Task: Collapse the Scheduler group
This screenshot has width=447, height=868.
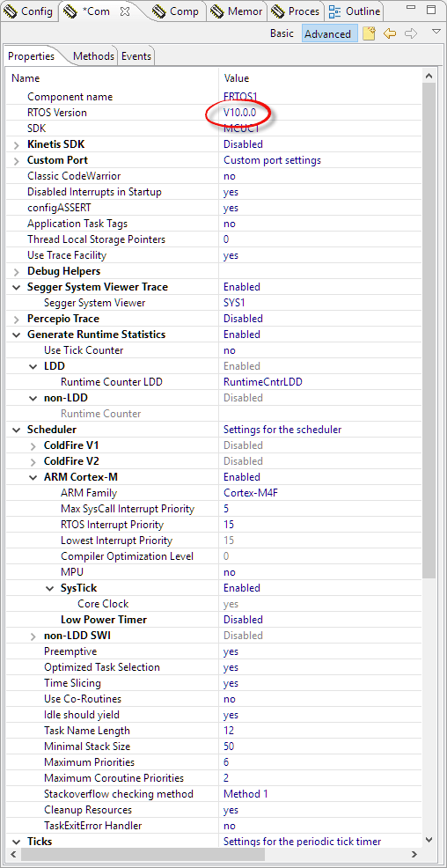Action: click(16, 430)
